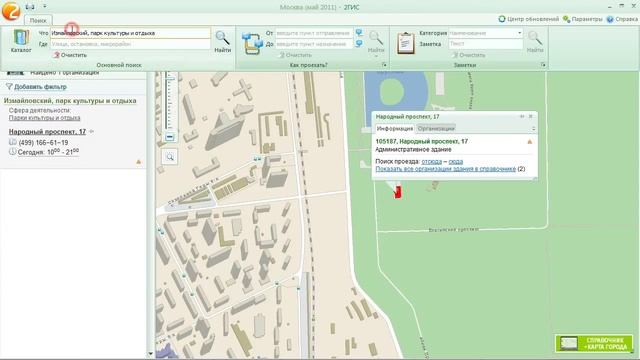Click Очистить in Заметки group

point(469,55)
